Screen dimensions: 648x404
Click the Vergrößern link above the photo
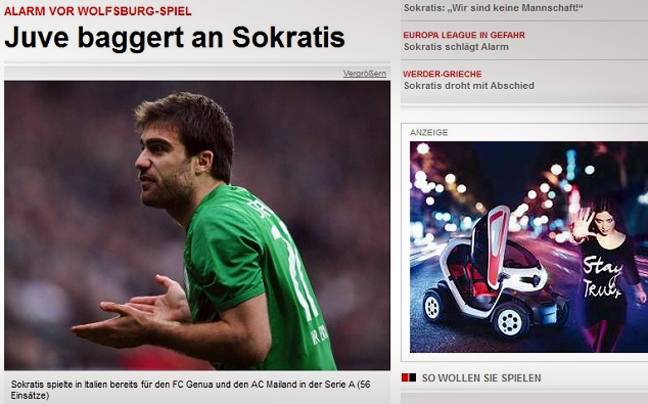tap(364, 74)
